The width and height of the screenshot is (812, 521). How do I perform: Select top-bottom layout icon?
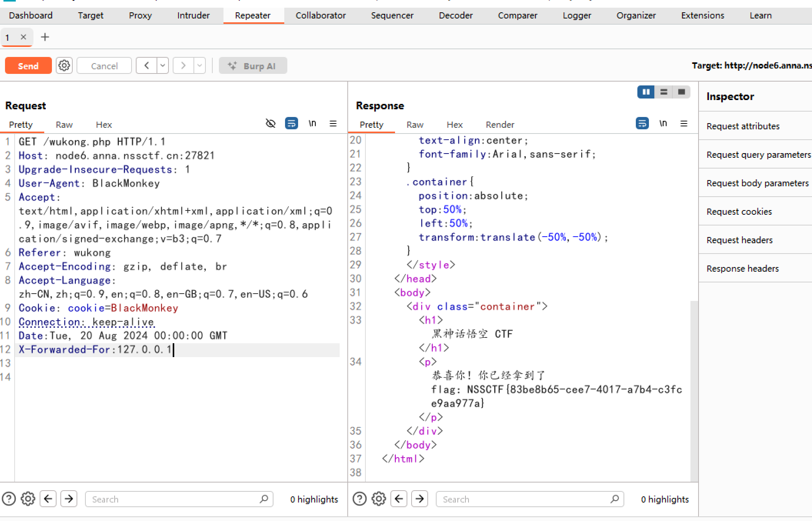tap(664, 92)
